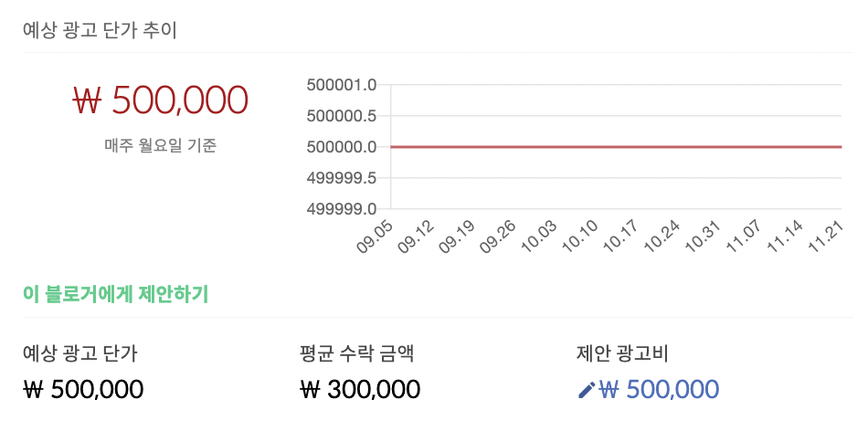Screen dimensions: 868x431
Task: Click the 11.07 date on the chart
Action: [x=744, y=237]
